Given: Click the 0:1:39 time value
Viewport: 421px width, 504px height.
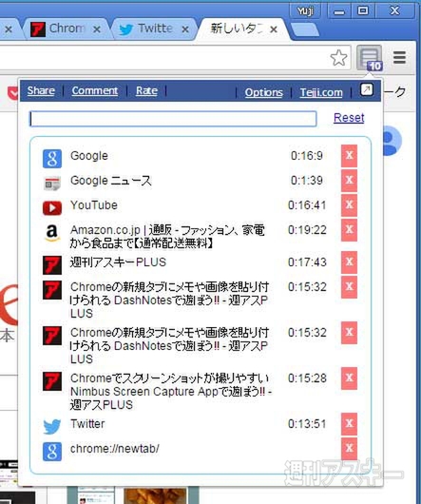Looking at the screenshot, I should click(x=307, y=181).
